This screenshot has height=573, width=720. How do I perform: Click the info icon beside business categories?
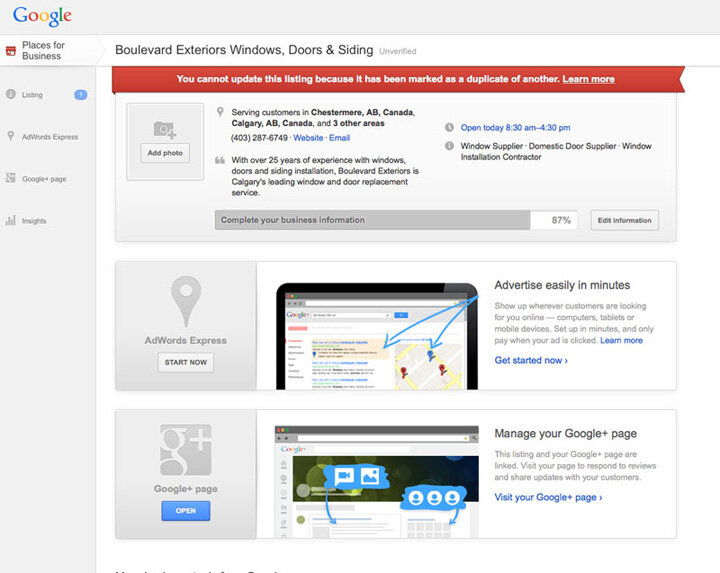click(x=450, y=146)
